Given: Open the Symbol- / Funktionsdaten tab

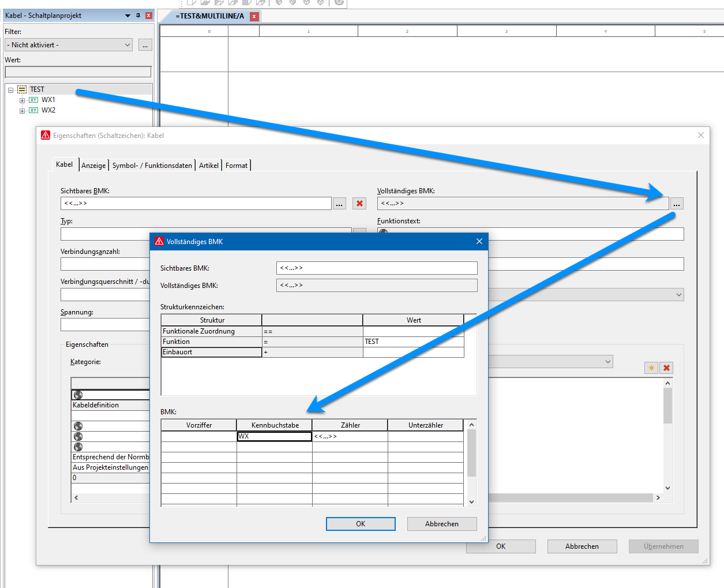Looking at the screenshot, I should coord(152,166).
